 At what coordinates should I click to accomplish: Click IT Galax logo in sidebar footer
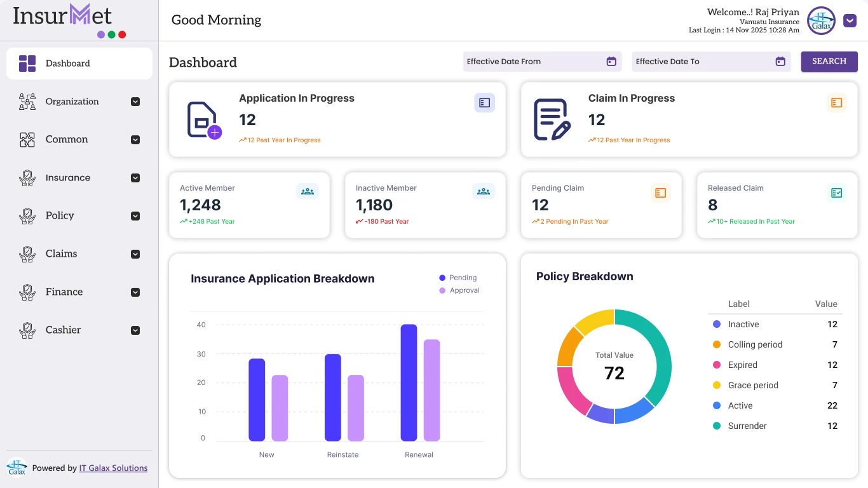17,468
